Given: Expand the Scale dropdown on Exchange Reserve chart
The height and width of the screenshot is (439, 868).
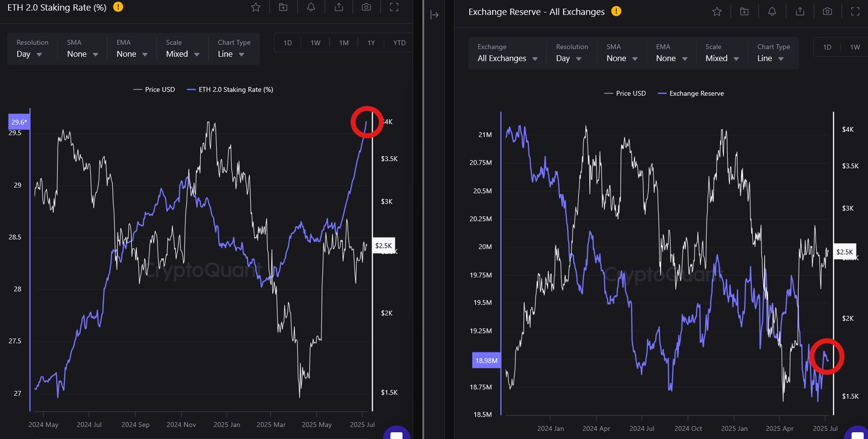Looking at the screenshot, I should 721,58.
